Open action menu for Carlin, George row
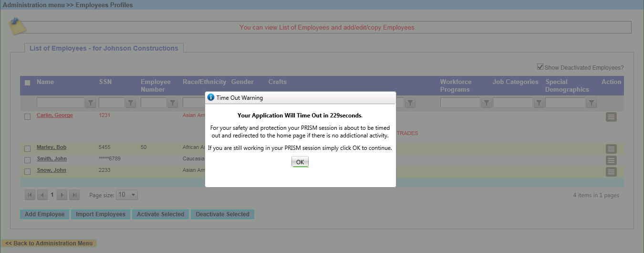Screen dimensions: 644x253 [611, 117]
